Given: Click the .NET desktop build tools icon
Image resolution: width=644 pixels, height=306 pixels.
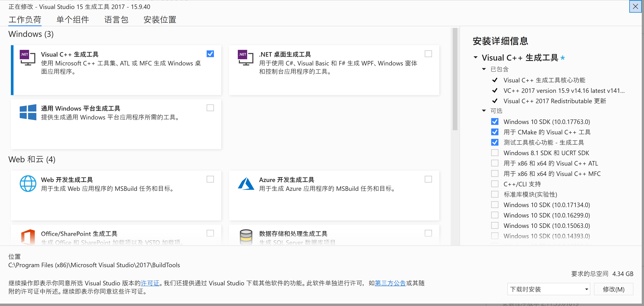Looking at the screenshot, I should pyautogui.click(x=245, y=58).
